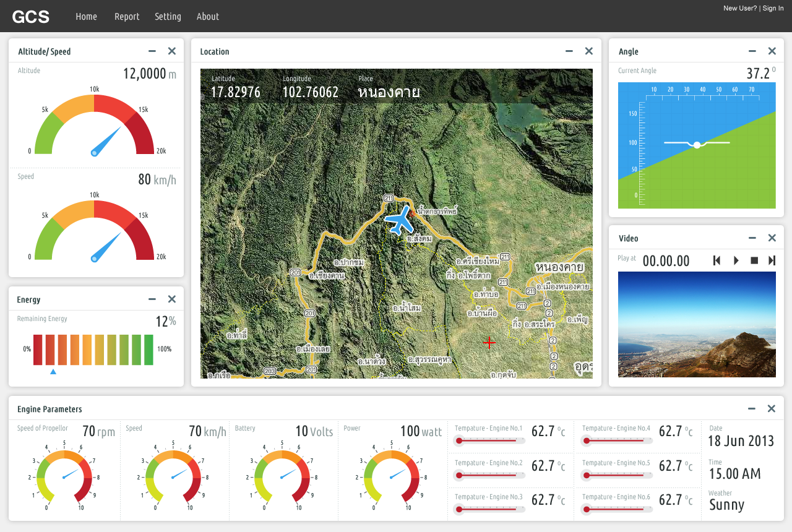Click the angle horizon indicator
Screen dimensions: 792x532
point(697,145)
